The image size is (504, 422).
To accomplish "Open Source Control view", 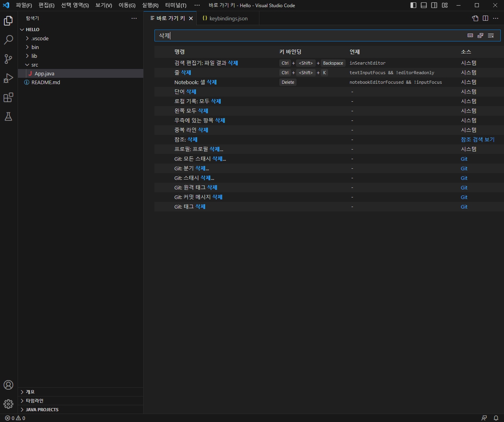I will tap(8, 59).
